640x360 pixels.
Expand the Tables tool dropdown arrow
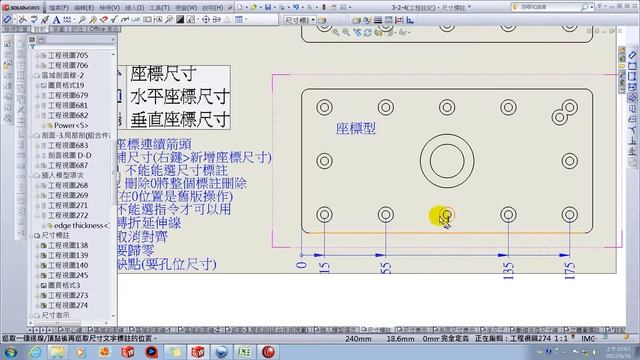[x=246, y=19]
